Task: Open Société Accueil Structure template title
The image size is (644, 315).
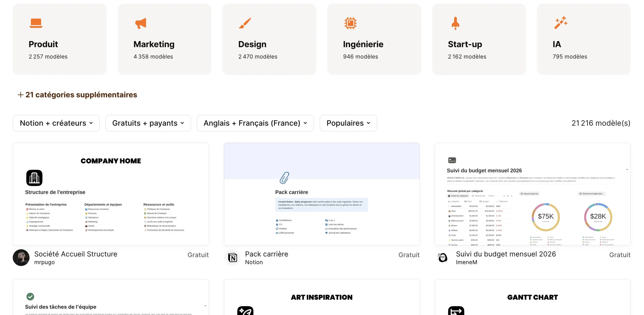Action: [76, 254]
